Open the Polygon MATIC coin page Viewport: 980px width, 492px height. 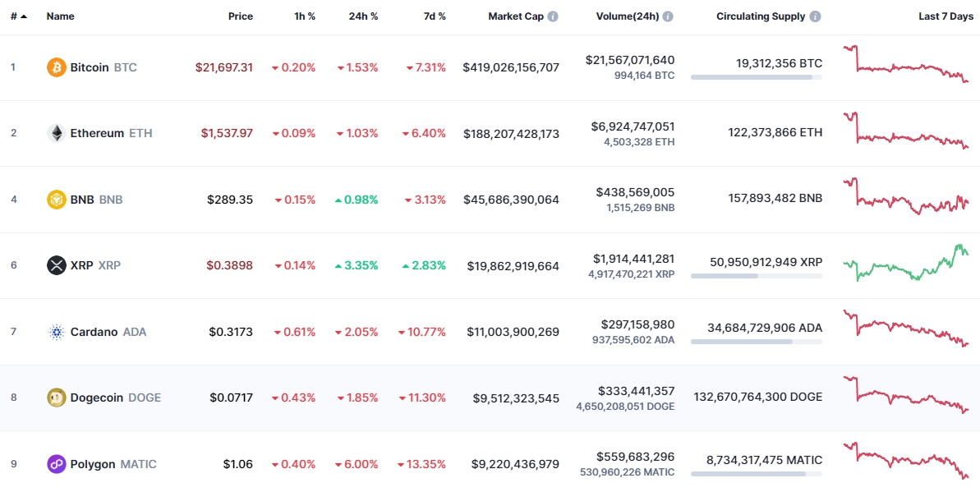[x=113, y=464]
